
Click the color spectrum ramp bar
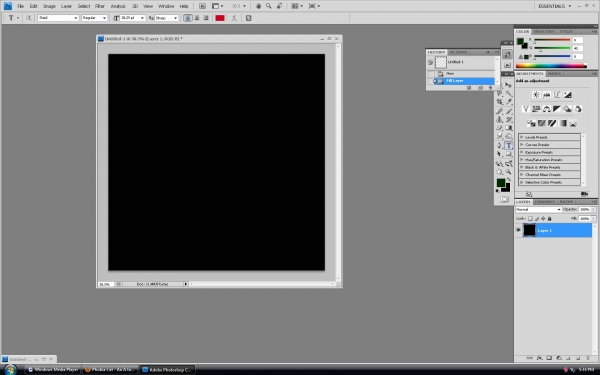point(551,66)
